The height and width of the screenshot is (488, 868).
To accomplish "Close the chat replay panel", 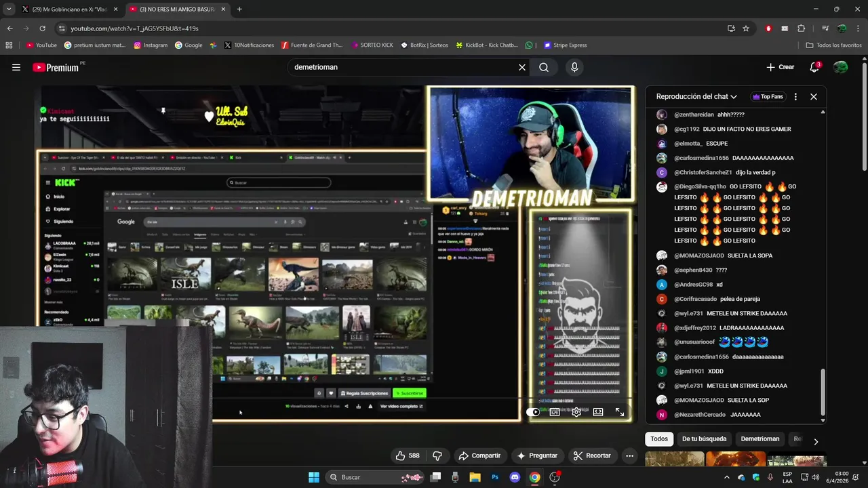I will 814,97.
